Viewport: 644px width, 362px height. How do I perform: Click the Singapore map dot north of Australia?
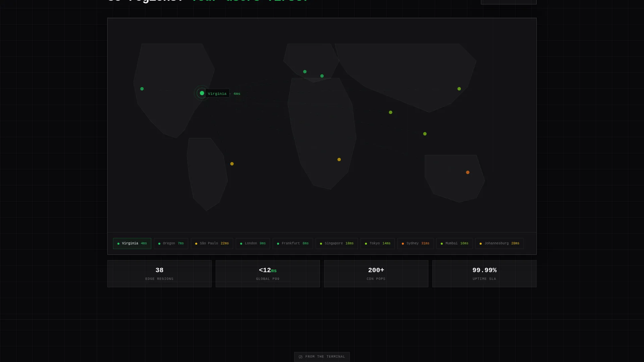coord(425,134)
